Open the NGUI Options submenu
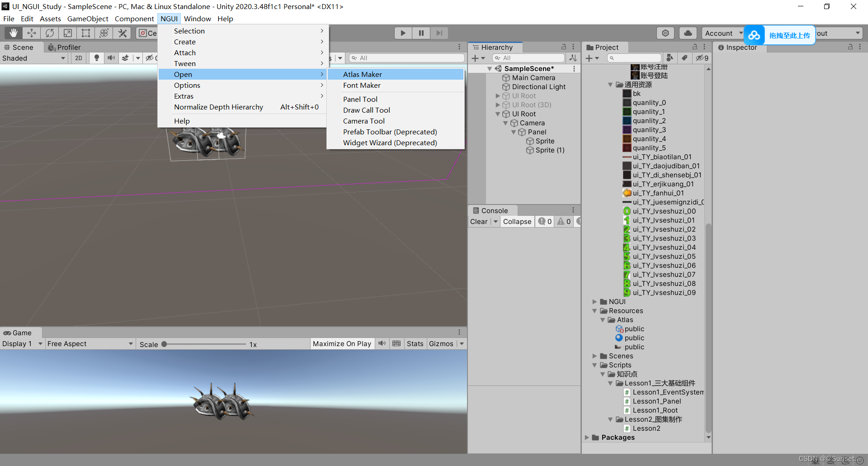This screenshot has width=868, height=466. point(243,85)
